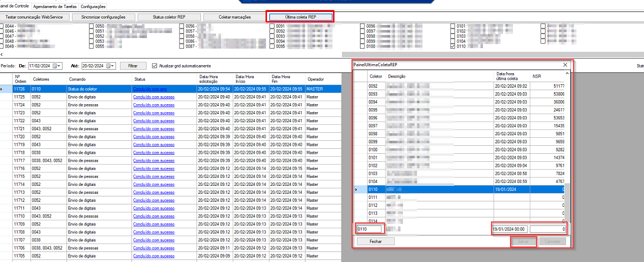Toggle 'Atualizar grid automaticamente' checkbox

click(154, 66)
